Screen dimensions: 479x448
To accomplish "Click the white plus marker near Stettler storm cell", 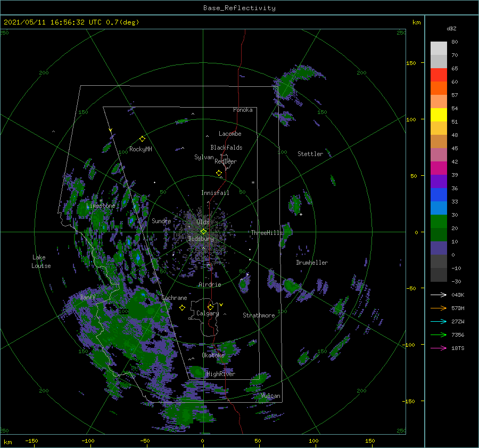I will pyautogui.click(x=301, y=214).
